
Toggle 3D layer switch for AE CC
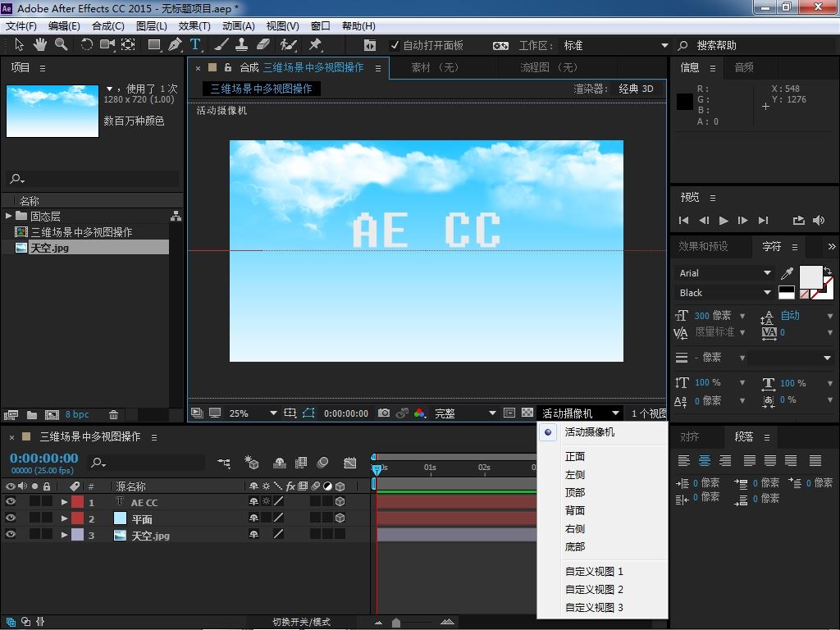[340, 502]
